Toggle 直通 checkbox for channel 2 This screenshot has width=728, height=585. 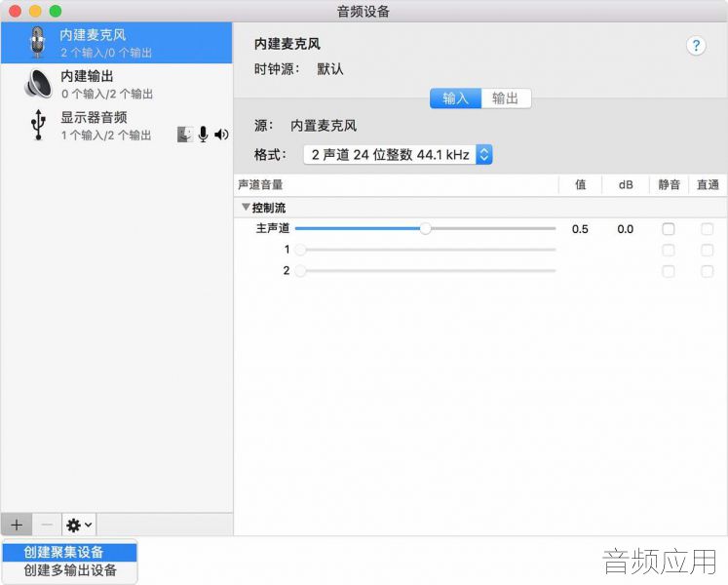coord(708,271)
